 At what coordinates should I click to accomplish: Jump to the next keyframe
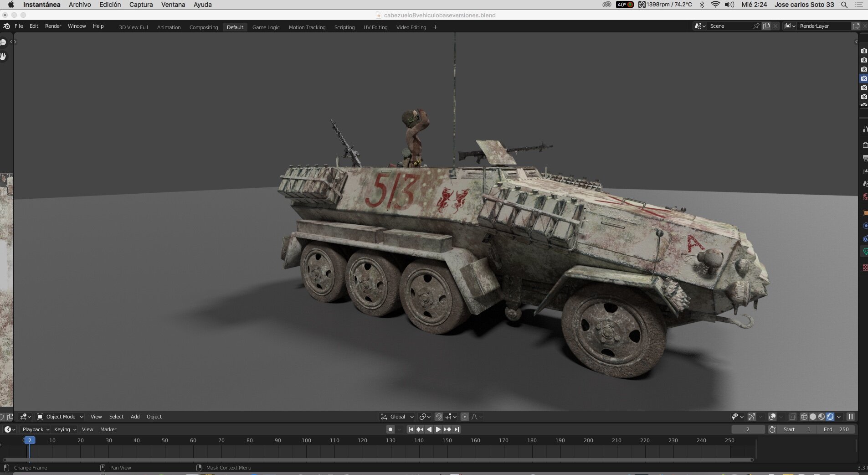(447, 429)
